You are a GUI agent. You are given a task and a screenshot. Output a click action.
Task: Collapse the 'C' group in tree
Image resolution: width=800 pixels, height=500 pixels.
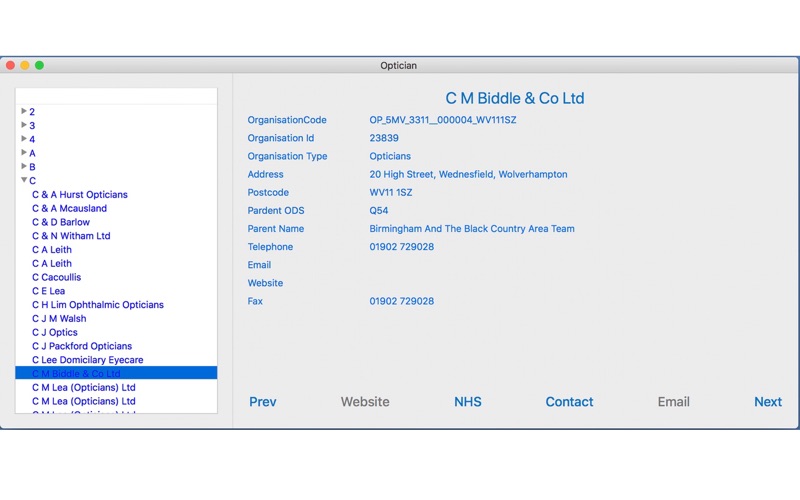pyautogui.click(x=23, y=180)
